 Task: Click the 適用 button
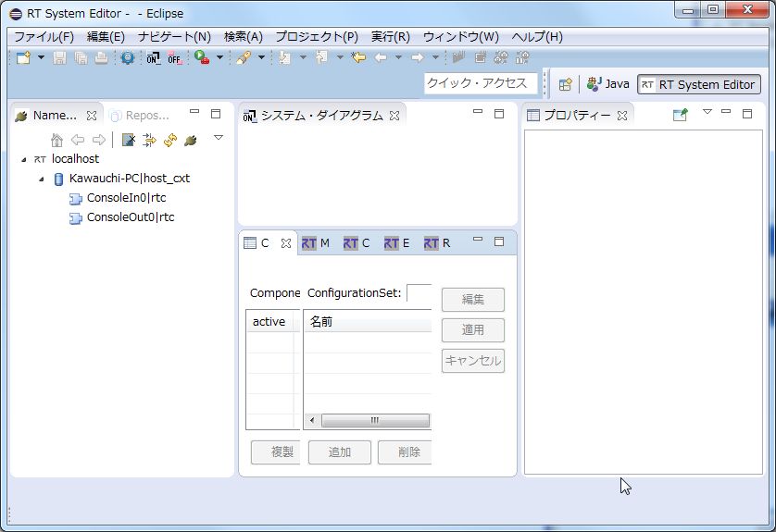pyautogui.click(x=473, y=330)
